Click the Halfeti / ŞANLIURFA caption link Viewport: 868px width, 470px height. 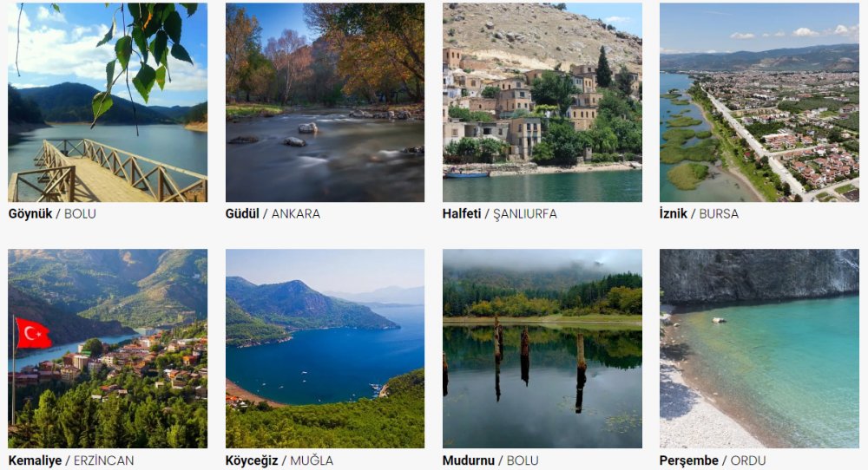(500, 214)
